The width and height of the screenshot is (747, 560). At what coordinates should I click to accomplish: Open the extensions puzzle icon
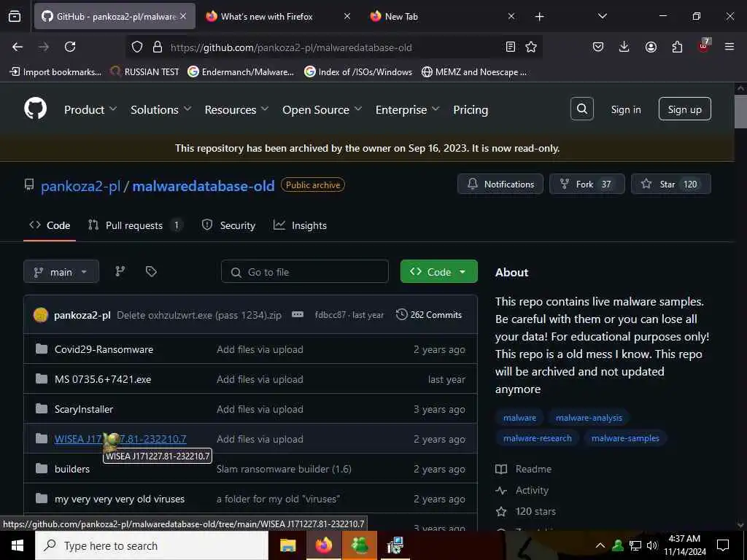(677, 47)
